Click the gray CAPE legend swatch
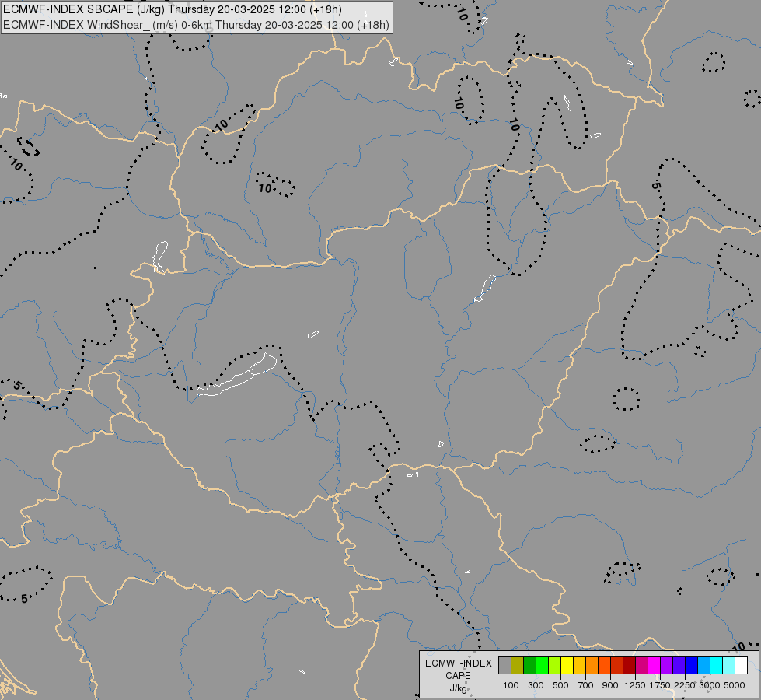The height and width of the screenshot is (700, 761). (504, 665)
